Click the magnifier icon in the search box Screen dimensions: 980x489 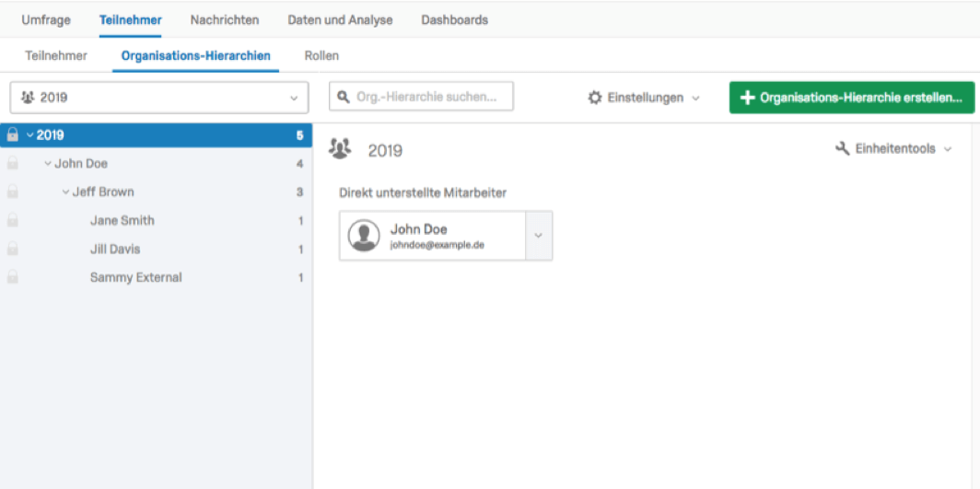[344, 98]
